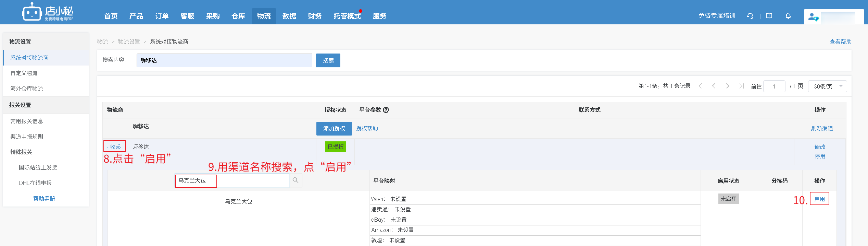Click the user account avatar icon
868x246 pixels.
click(813, 17)
